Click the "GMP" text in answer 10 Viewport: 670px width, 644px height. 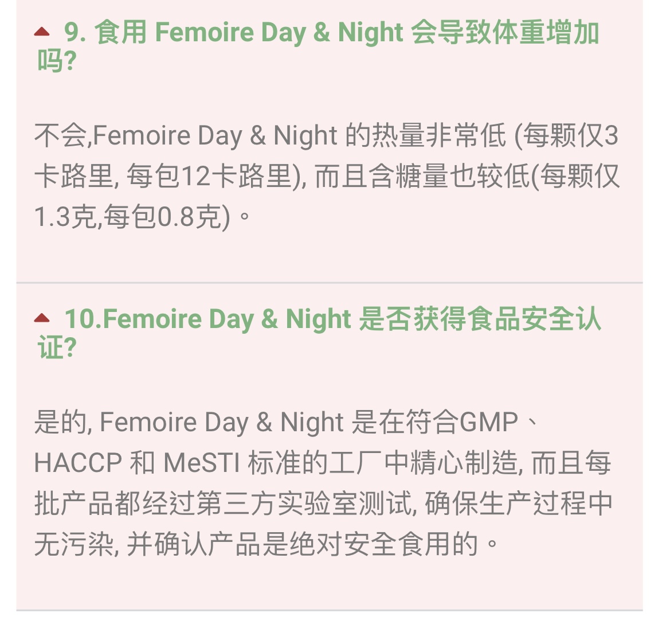[489, 422]
